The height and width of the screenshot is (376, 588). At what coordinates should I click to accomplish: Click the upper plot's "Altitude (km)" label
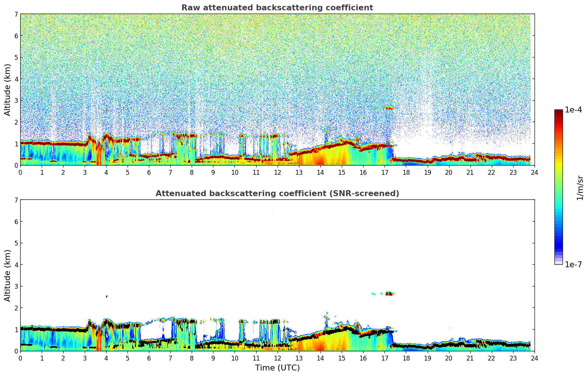pos(8,90)
